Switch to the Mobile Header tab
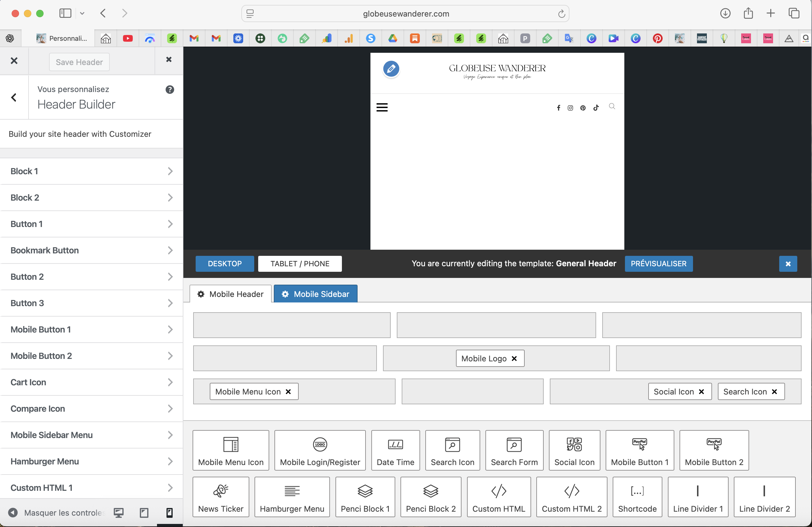This screenshot has height=527, width=812. [x=231, y=294]
